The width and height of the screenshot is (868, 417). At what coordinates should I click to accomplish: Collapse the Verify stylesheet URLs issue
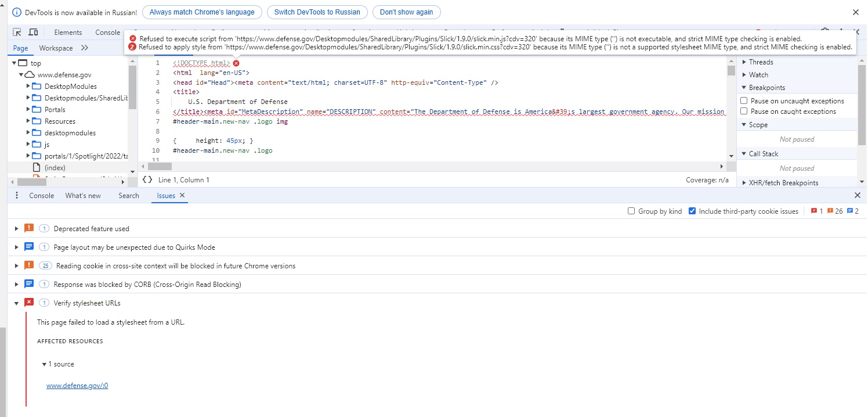click(x=17, y=303)
